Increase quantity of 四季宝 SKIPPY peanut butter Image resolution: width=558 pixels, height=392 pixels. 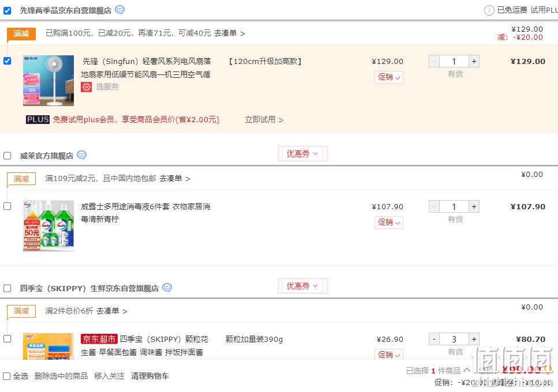[x=474, y=339]
